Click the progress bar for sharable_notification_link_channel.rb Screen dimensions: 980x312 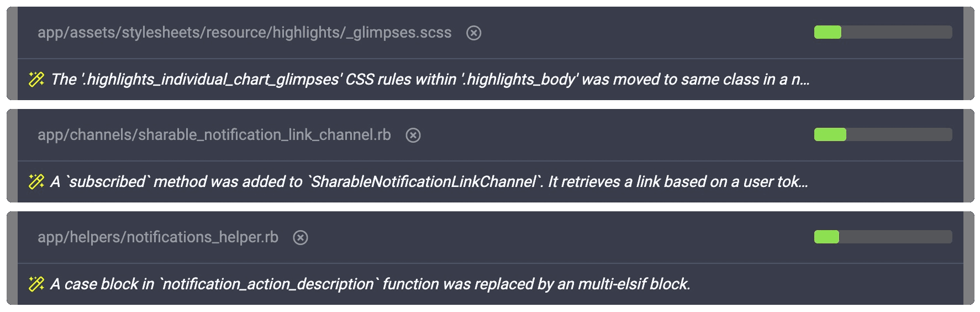(x=883, y=134)
